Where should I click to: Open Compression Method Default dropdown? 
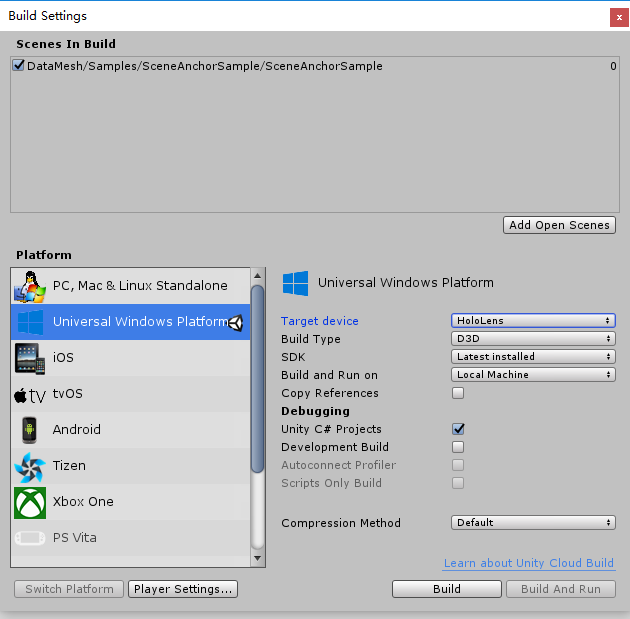click(533, 523)
